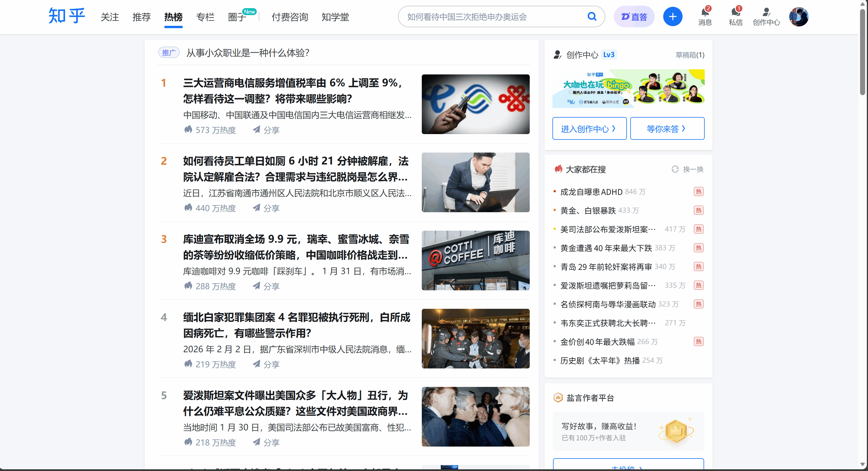Open the 消息 notifications bell

705,16
